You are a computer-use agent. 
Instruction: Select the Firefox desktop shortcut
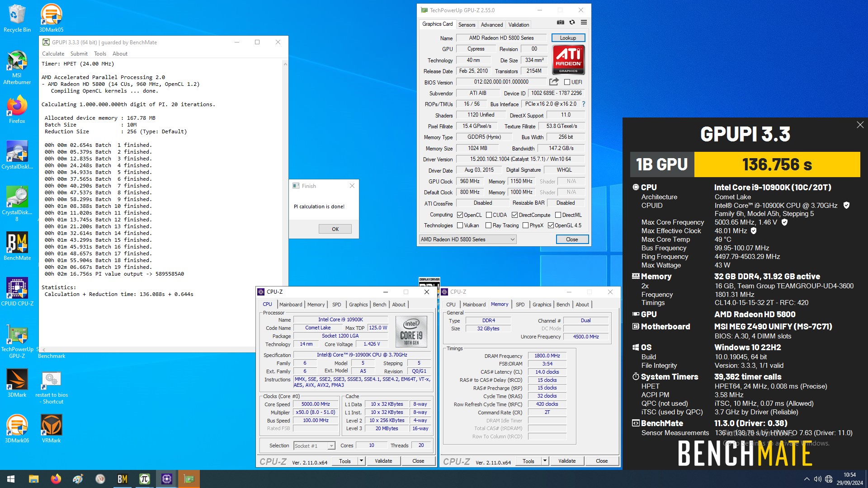click(x=17, y=110)
